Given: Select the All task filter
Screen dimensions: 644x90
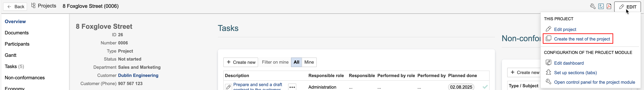Looking at the screenshot, I should (296, 62).
